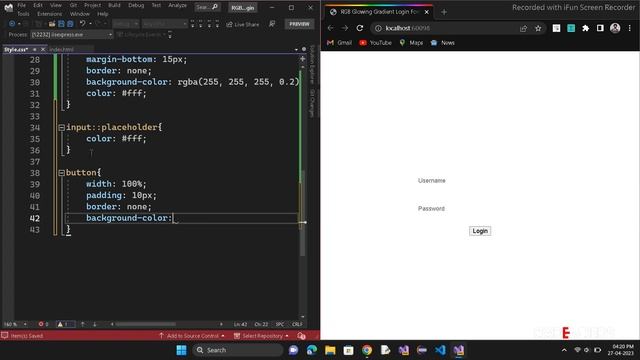Bookmark this page with the star icon
Image resolution: width=640 pixels, height=360 pixels.
[x=538, y=28]
